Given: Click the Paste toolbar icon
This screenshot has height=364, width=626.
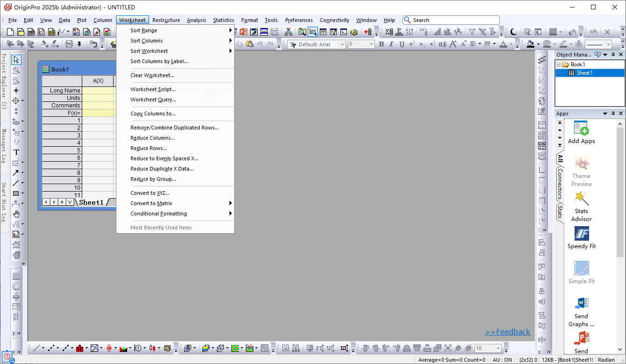Looking at the screenshot, I should pyautogui.click(x=249, y=44).
